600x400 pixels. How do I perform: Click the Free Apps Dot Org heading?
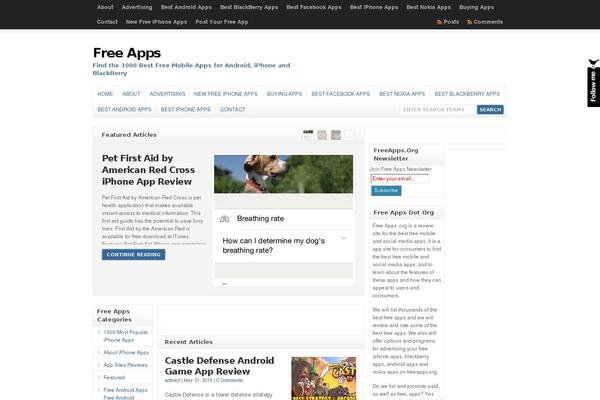(404, 212)
